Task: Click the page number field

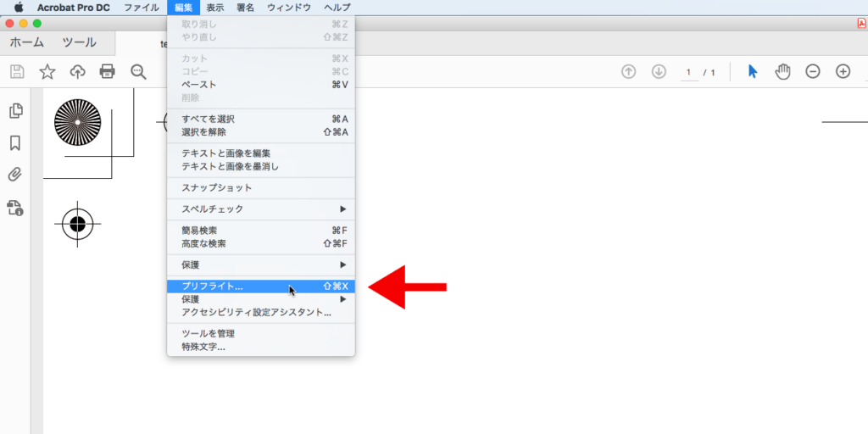Action: click(x=688, y=73)
